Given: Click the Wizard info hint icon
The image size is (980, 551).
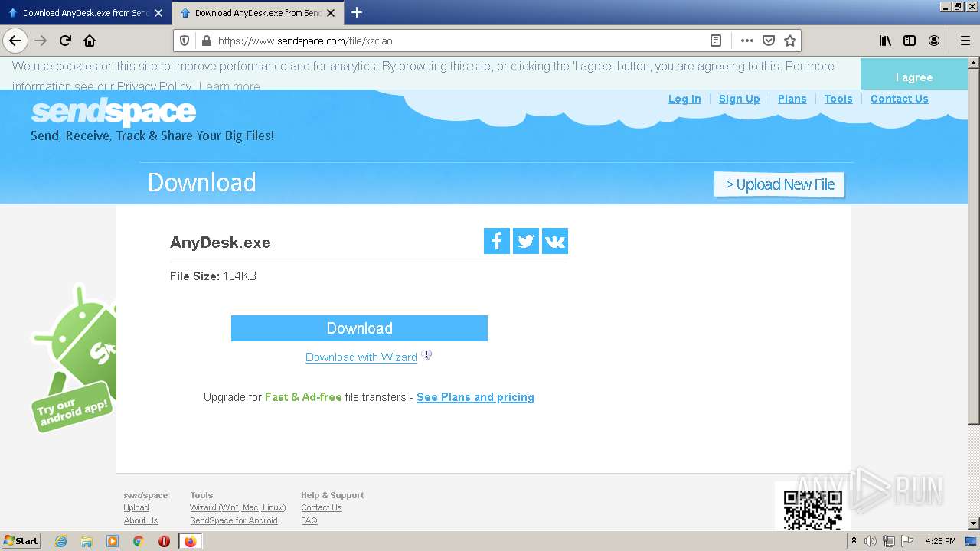Looking at the screenshot, I should pos(426,355).
